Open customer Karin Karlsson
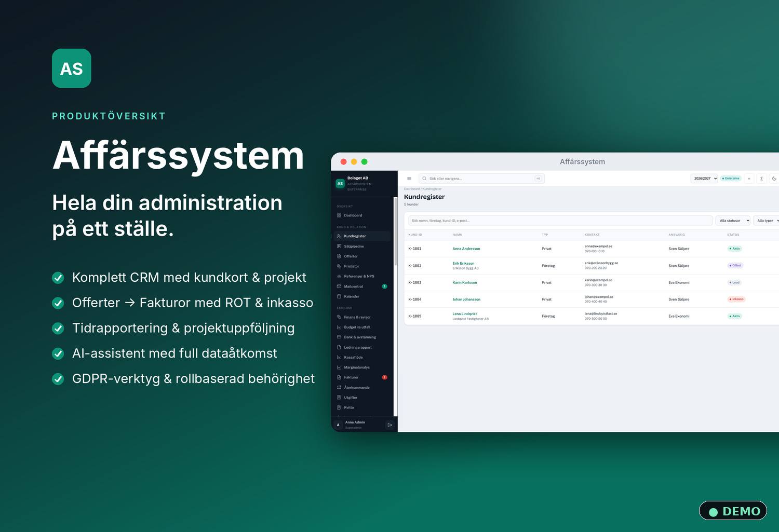This screenshot has width=779, height=532. coord(465,282)
